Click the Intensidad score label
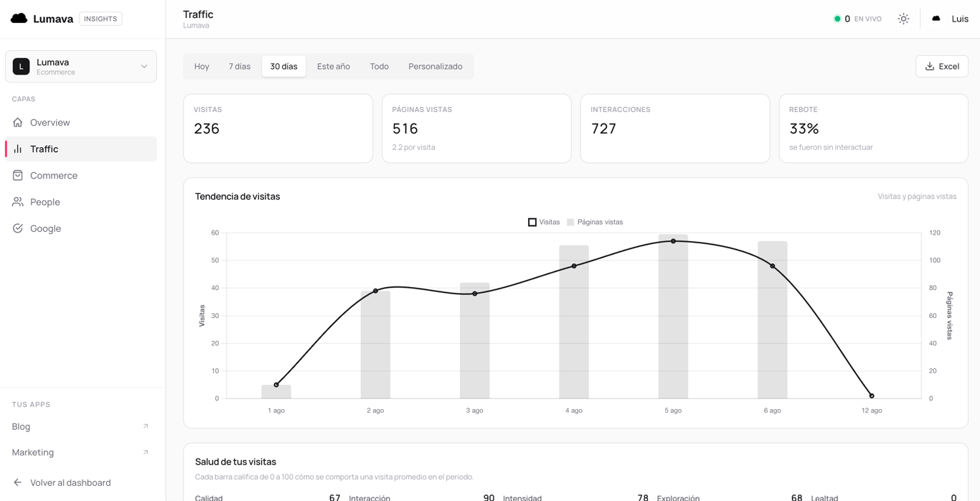 (522, 497)
